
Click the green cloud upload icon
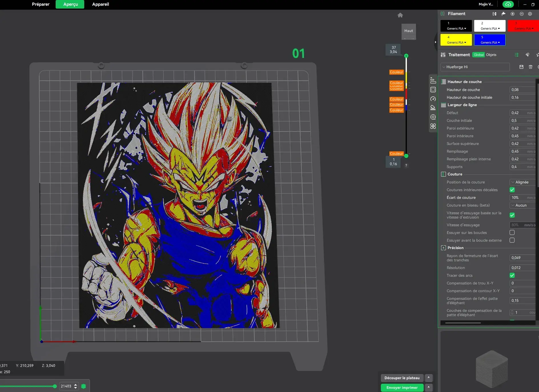[x=508, y=4]
